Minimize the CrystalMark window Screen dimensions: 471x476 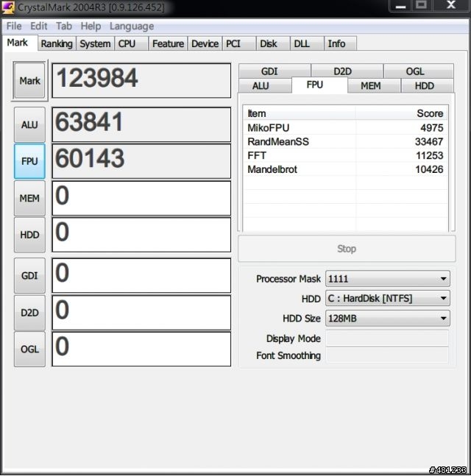click(400, 5)
